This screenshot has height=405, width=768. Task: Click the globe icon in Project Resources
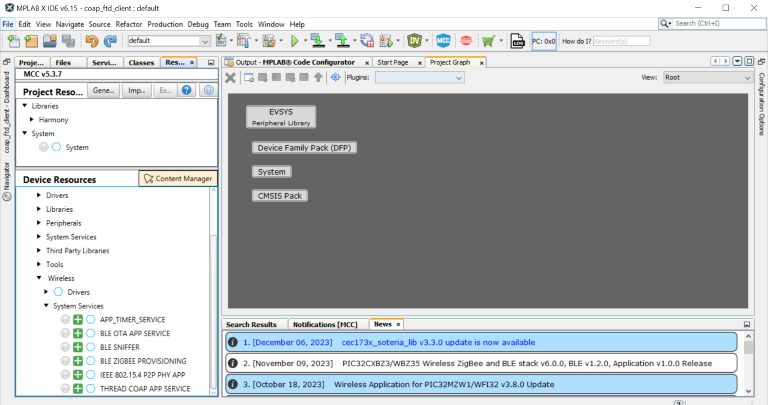click(209, 90)
